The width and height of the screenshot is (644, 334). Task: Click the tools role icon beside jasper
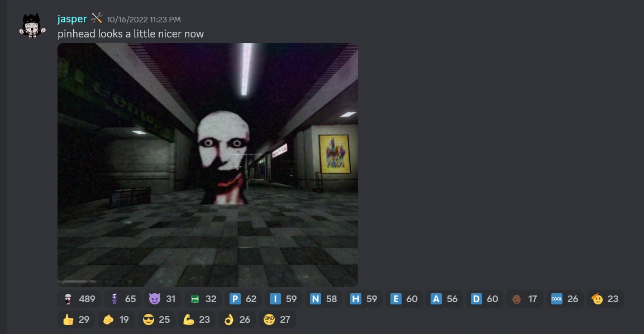pyautogui.click(x=97, y=18)
